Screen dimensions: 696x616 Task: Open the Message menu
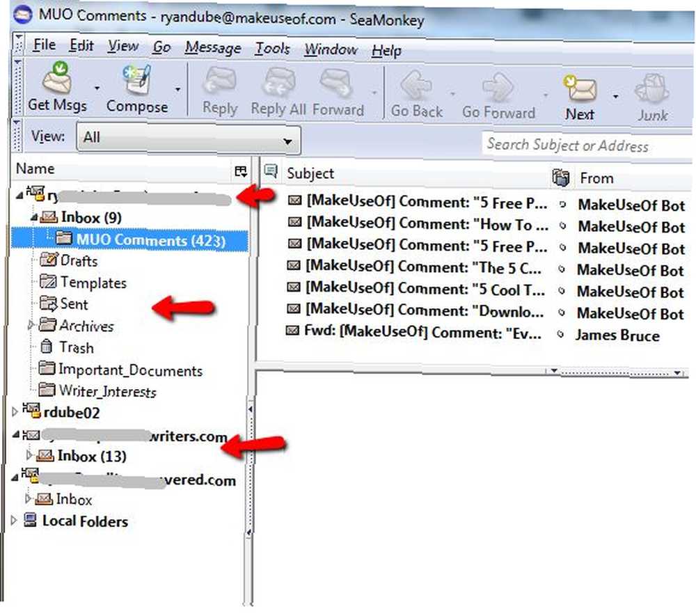coord(213,47)
